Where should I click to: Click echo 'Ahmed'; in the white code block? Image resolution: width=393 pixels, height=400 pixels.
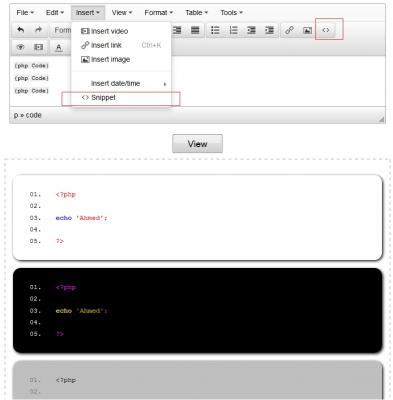[81, 218]
